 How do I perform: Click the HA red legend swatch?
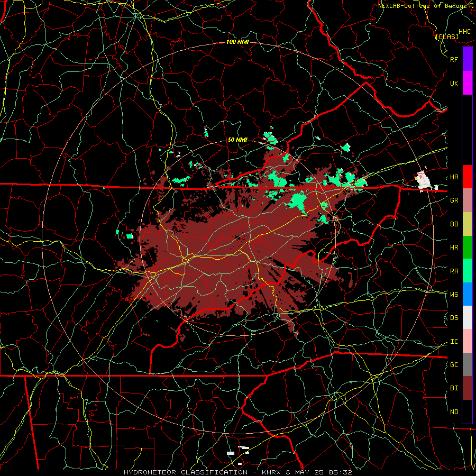[x=467, y=177]
